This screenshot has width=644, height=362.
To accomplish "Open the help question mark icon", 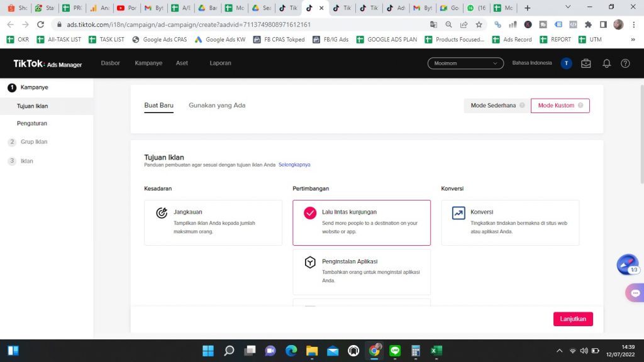I will tap(625, 63).
